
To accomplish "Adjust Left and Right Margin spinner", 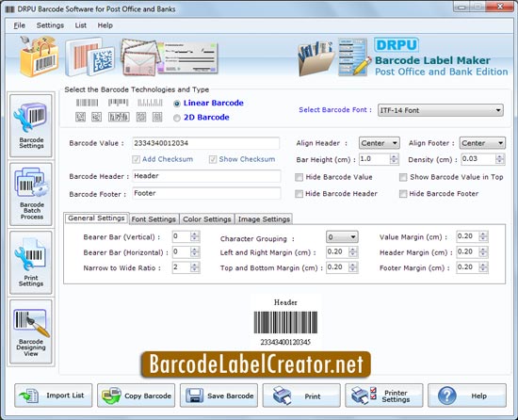I will [x=353, y=252].
